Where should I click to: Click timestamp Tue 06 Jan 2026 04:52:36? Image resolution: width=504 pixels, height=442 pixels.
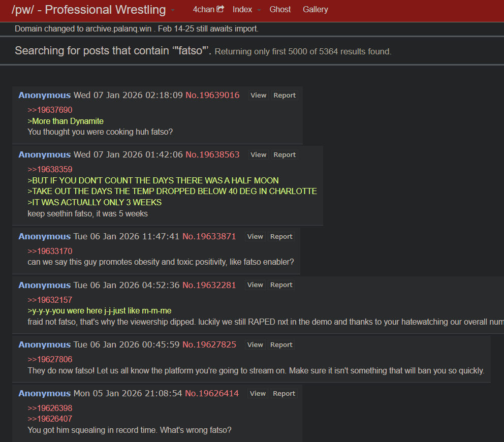[x=127, y=285]
